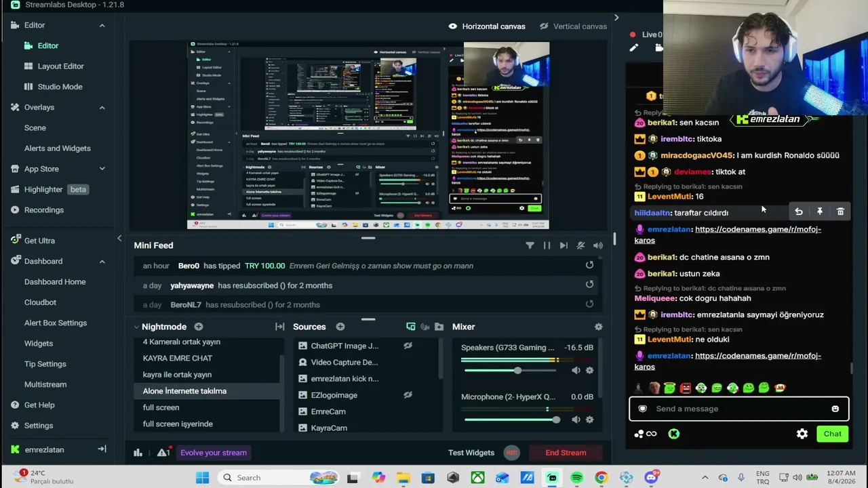868x488 pixels.
Task: Open performance stats icon in footer
Action: click(138, 452)
